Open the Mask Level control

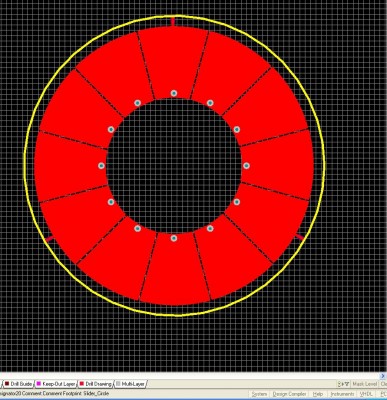click(x=365, y=384)
